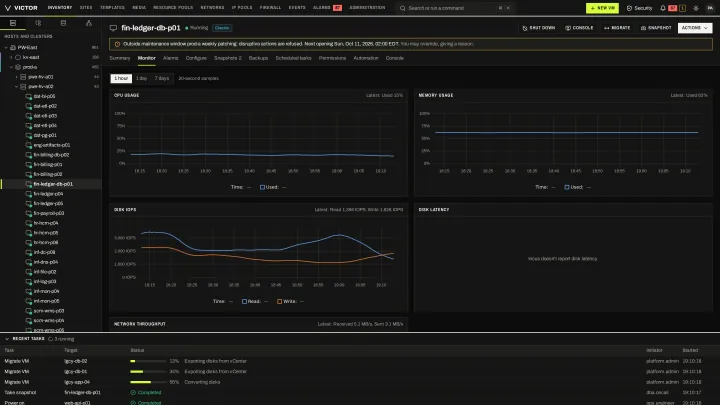Viewport: 720px width, 405px height.
Task: Toggle the Memory Usage 'Used' legend checkbox
Action: point(567,187)
